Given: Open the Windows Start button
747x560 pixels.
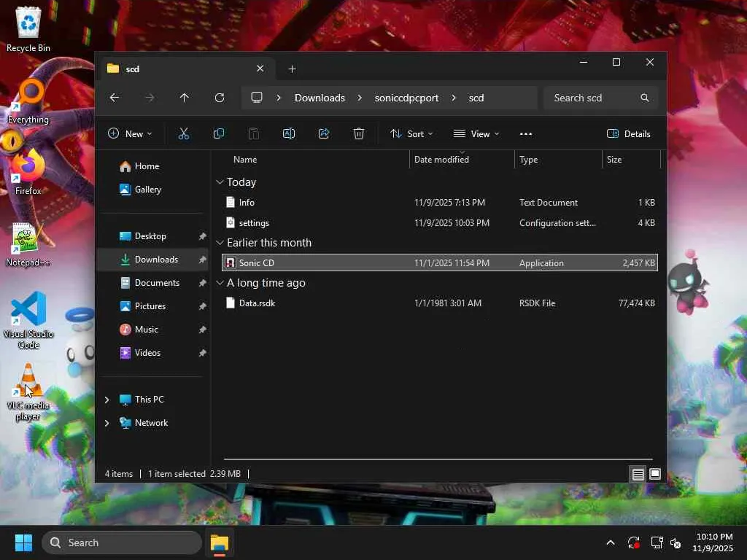Looking at the screenshot, I should 23,542.
